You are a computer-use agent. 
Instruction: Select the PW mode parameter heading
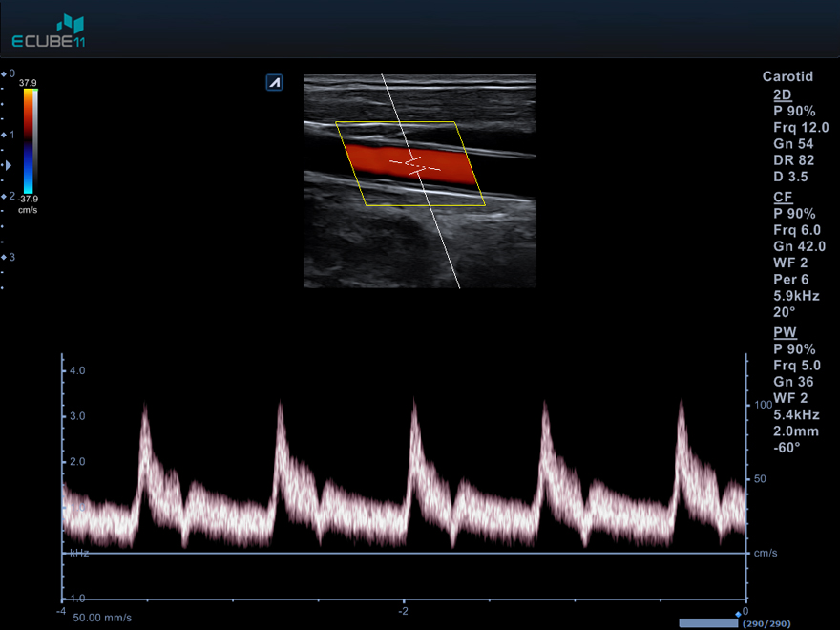point(784,332)
